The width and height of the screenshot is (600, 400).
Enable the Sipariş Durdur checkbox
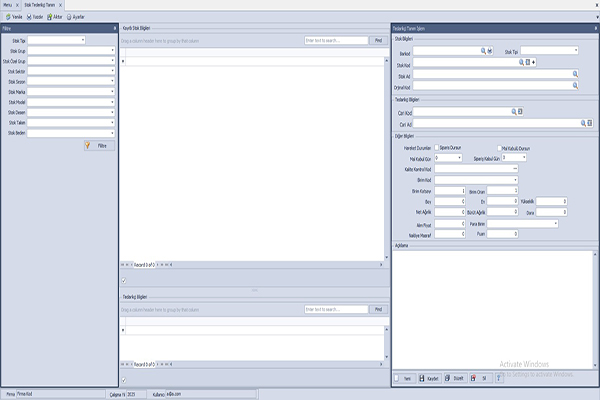[436, 147]
